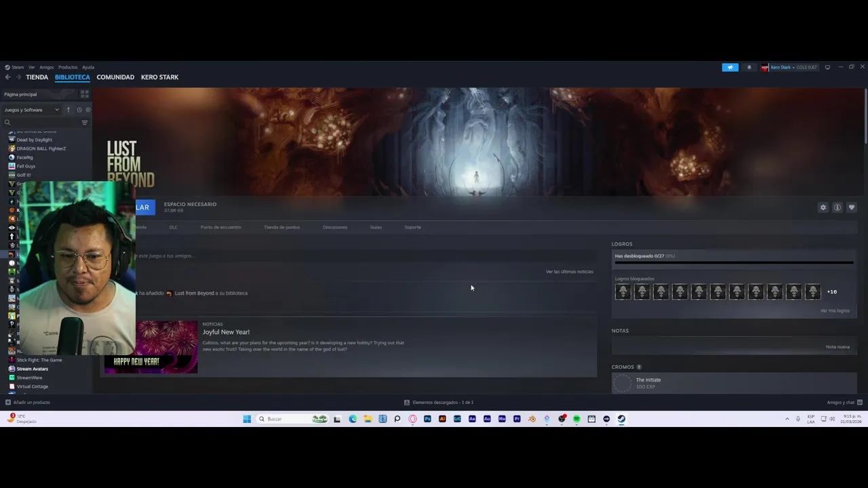Select Virtual Cottage in library
Viewport: 868px width, 488px height.
[x=32, y=386]
